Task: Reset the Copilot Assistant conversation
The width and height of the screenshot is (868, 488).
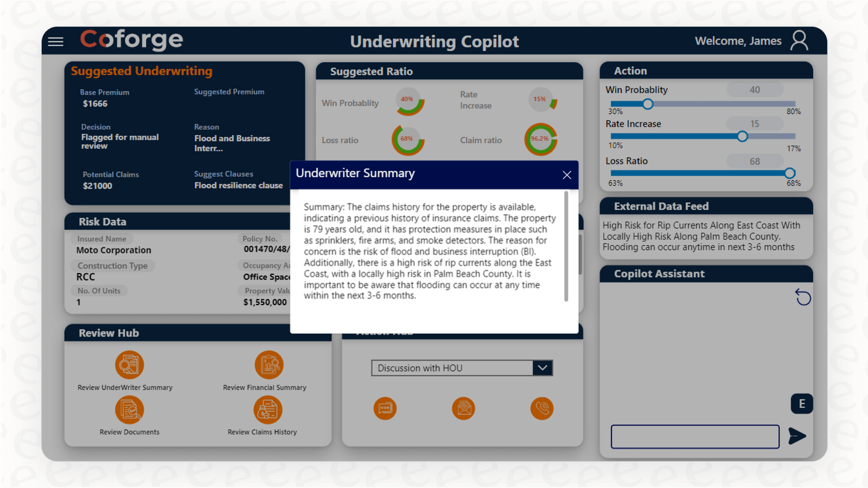Action: tap(802, 297)
